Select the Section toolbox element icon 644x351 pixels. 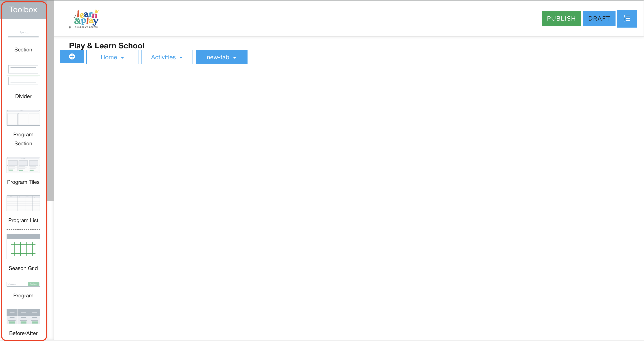click(x=23, y=35)
